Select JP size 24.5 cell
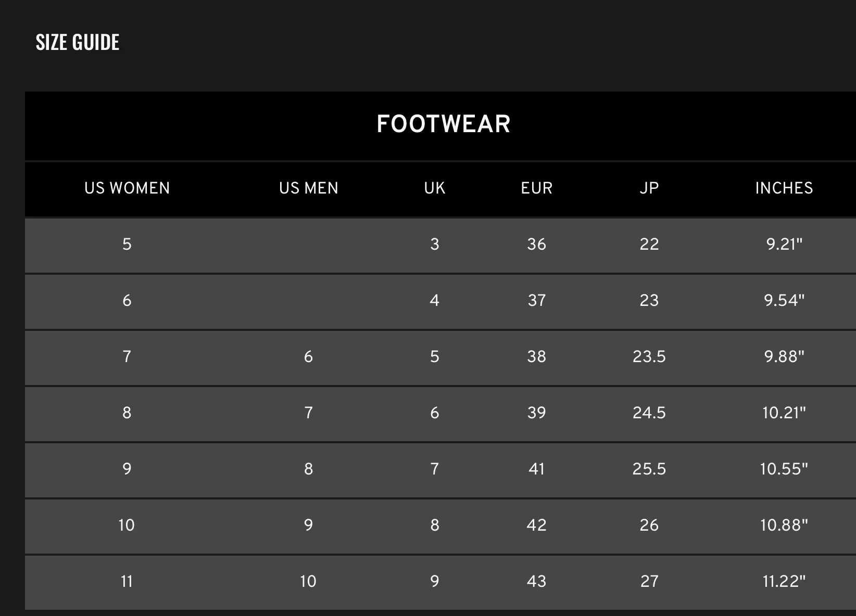The width and height of the screenshot is (856, 616). click(649, 413)
